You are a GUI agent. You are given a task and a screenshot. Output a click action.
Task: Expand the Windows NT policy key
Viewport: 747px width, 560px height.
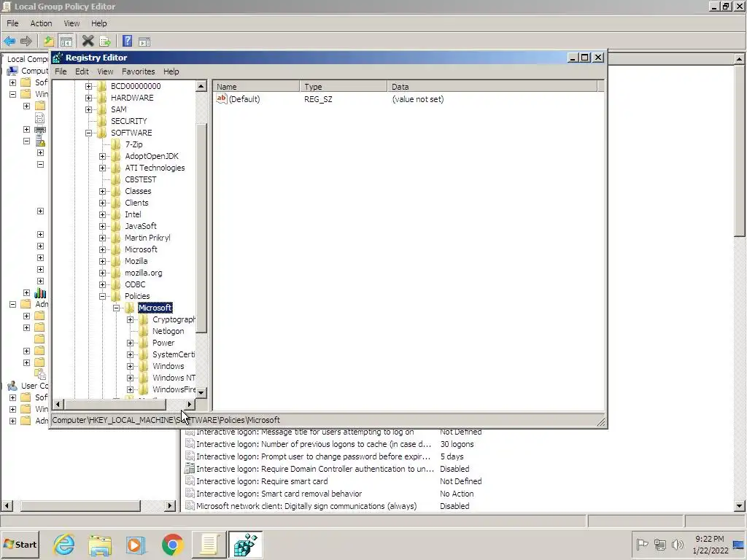[130, 378]
